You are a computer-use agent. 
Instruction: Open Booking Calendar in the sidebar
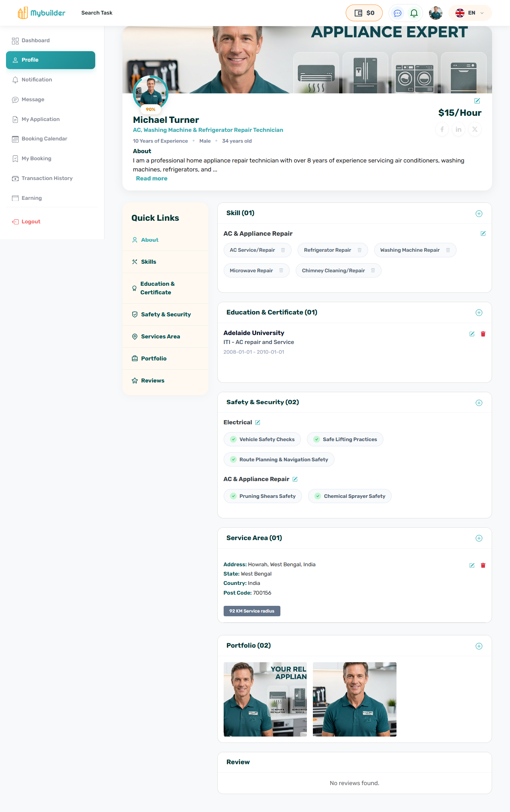click(51, 139)
